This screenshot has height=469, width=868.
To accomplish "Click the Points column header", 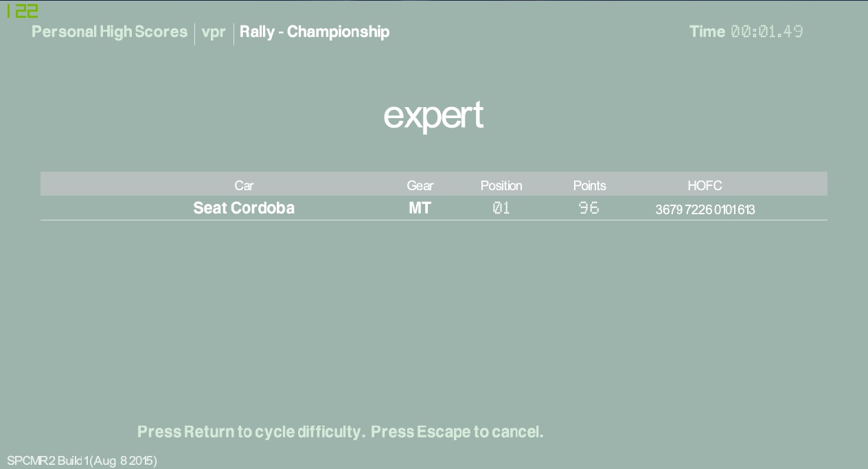I will [x=589, y=185].
